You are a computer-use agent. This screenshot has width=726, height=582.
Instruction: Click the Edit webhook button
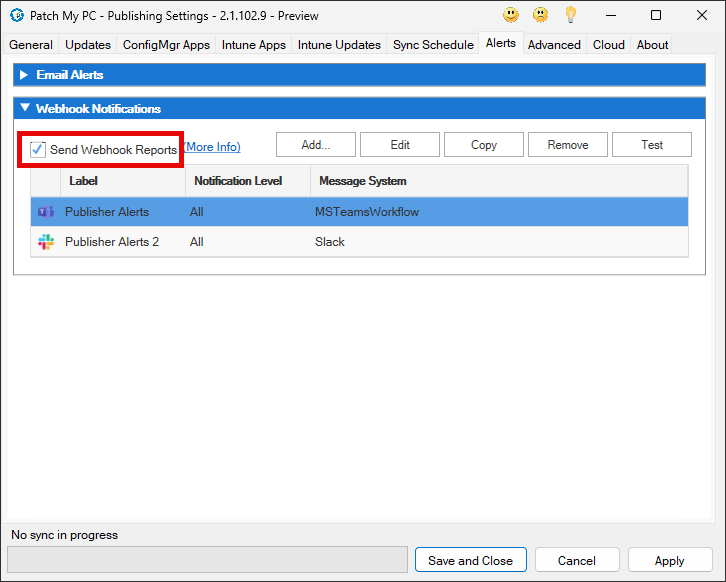(400, 145)
